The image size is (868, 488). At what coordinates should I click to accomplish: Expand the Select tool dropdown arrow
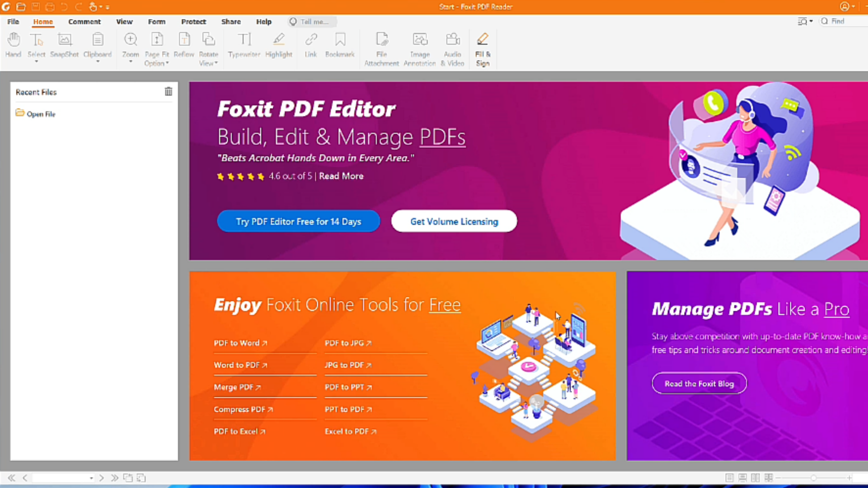36,62
